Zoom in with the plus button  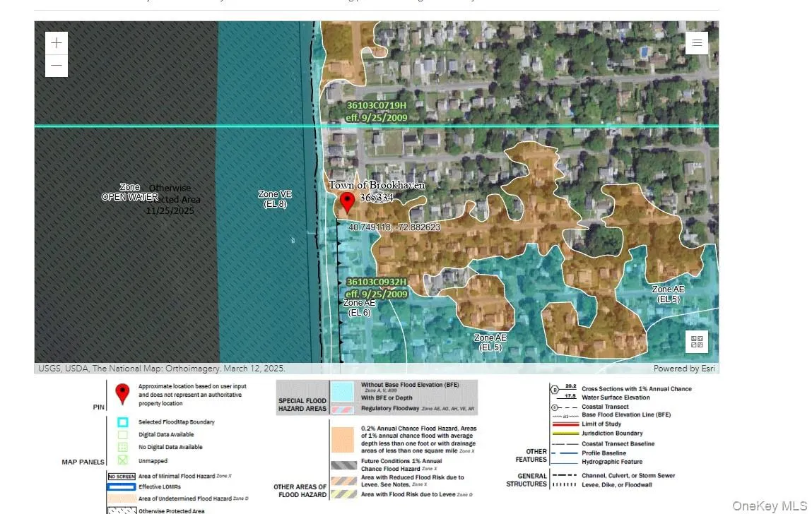(x=57, y=43)
